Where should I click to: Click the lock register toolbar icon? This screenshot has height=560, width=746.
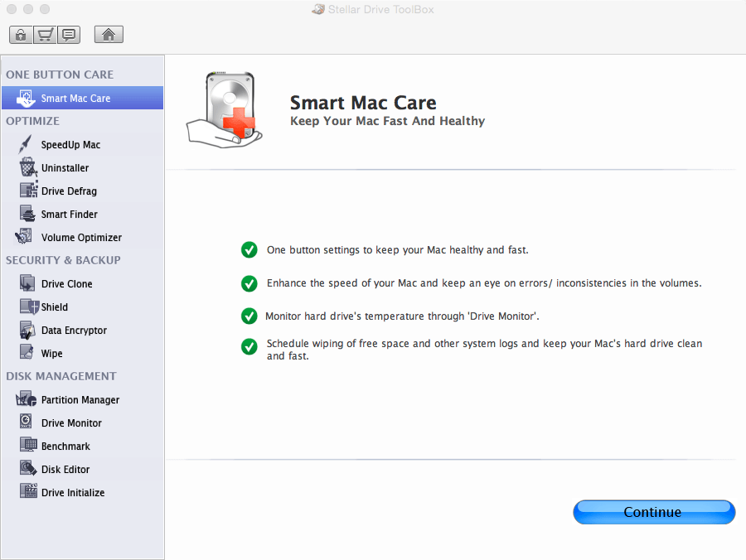pos(21,35)
